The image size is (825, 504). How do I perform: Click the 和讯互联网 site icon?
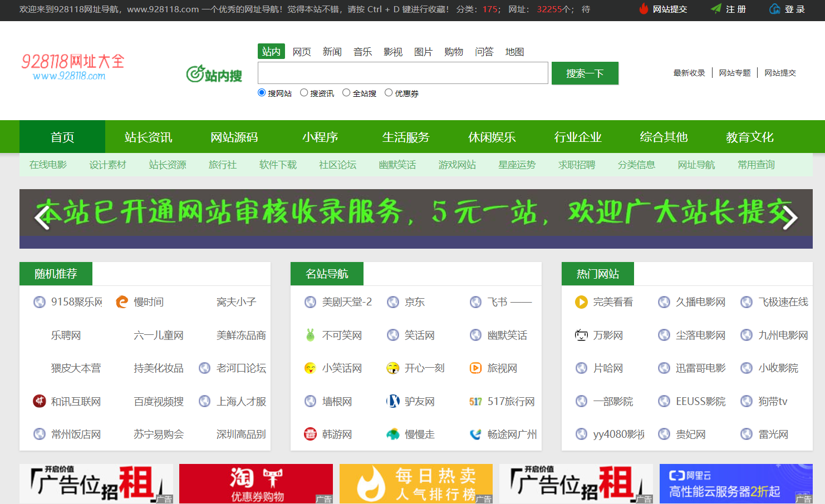pyautogui.click(x=39, y=401)
